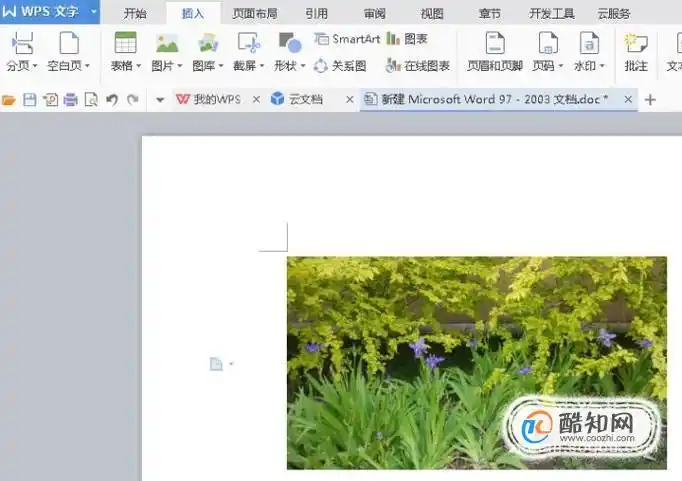Click the 形状 shapes icon
The width and height of the screenshot is (682, 481).
pos(290,43)
